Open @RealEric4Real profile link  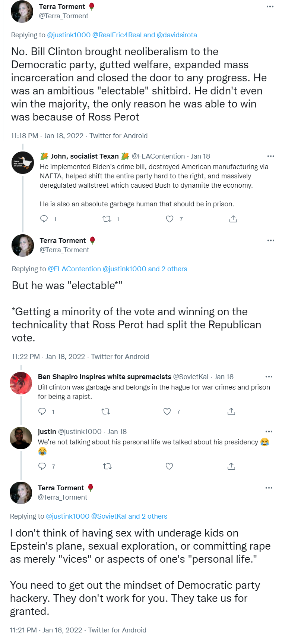(117, 35)
